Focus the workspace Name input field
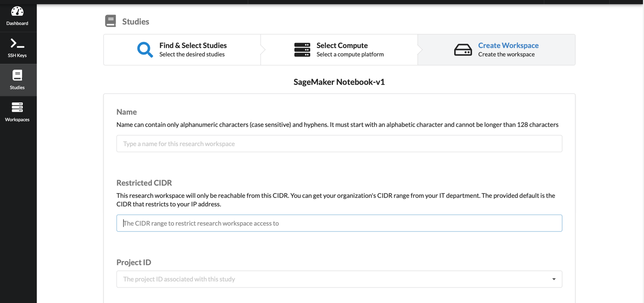644x303 pixels. [339, 144]
